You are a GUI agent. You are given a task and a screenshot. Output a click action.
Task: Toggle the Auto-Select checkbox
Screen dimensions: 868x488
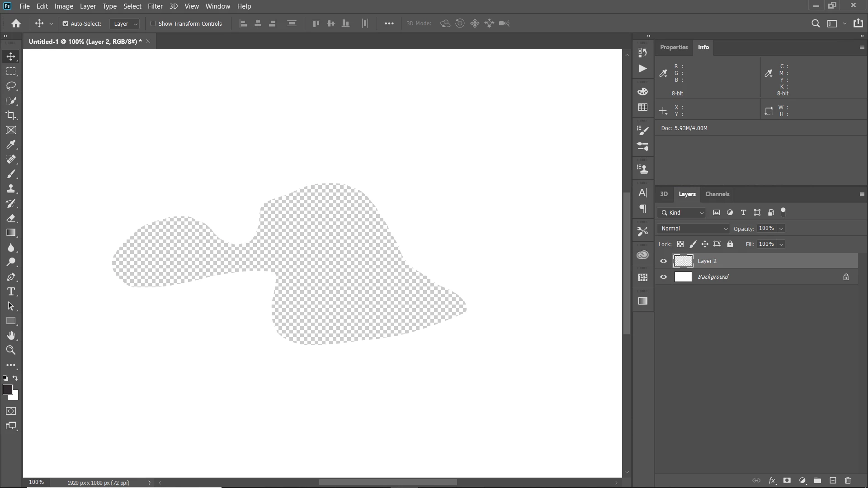(66, 23)
